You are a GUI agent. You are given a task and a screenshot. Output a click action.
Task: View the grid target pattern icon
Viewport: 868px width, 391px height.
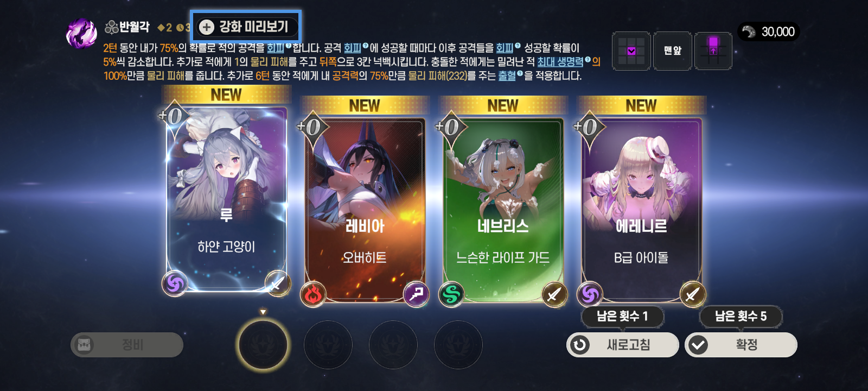pyautogui.click(x=631, y=51)
